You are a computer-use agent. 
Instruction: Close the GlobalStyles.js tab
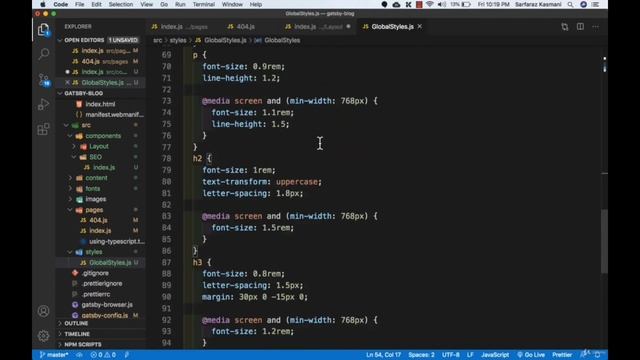click(420, 27)
